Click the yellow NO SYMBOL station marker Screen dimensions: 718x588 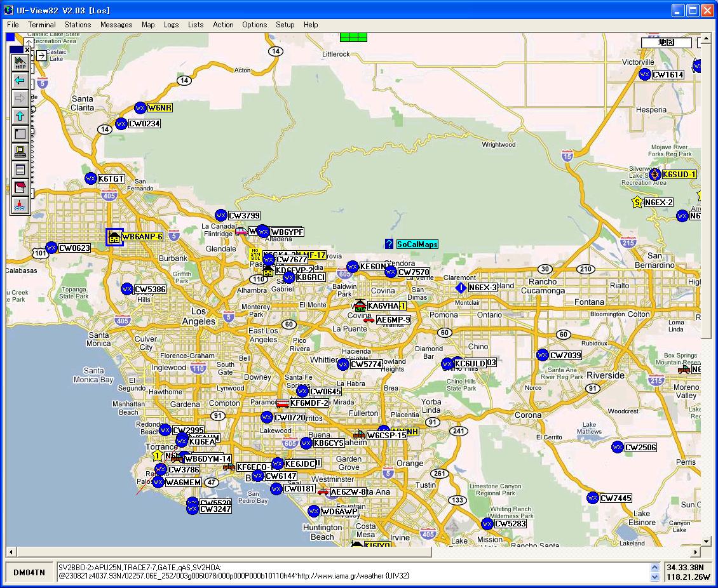click(255, 255)
